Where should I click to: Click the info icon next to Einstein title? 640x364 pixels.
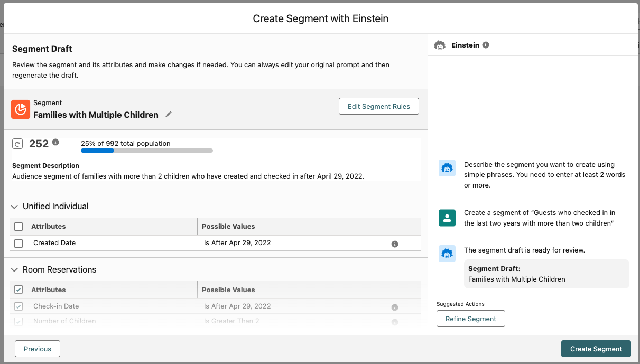pos(486,45)
